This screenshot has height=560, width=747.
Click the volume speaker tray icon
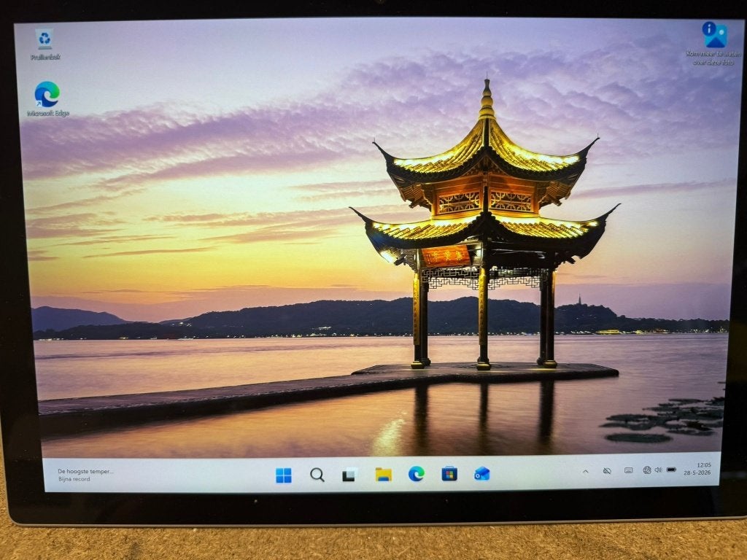pyautogui.click(x=658, y=470)
